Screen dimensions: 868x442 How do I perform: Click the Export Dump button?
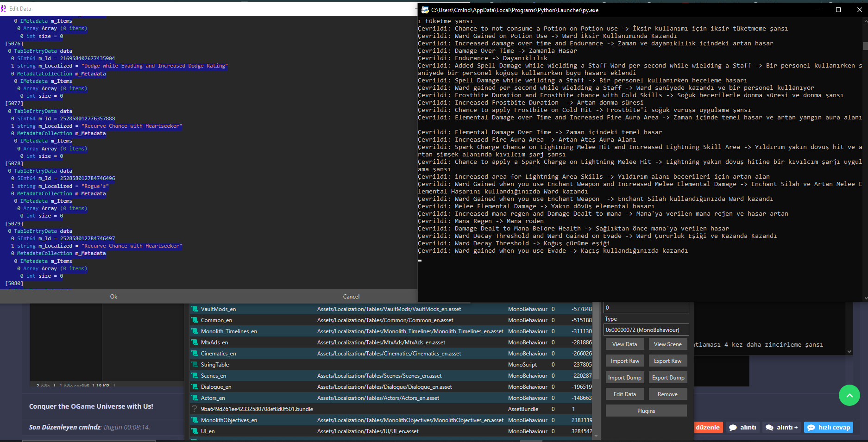coord(667,378)
